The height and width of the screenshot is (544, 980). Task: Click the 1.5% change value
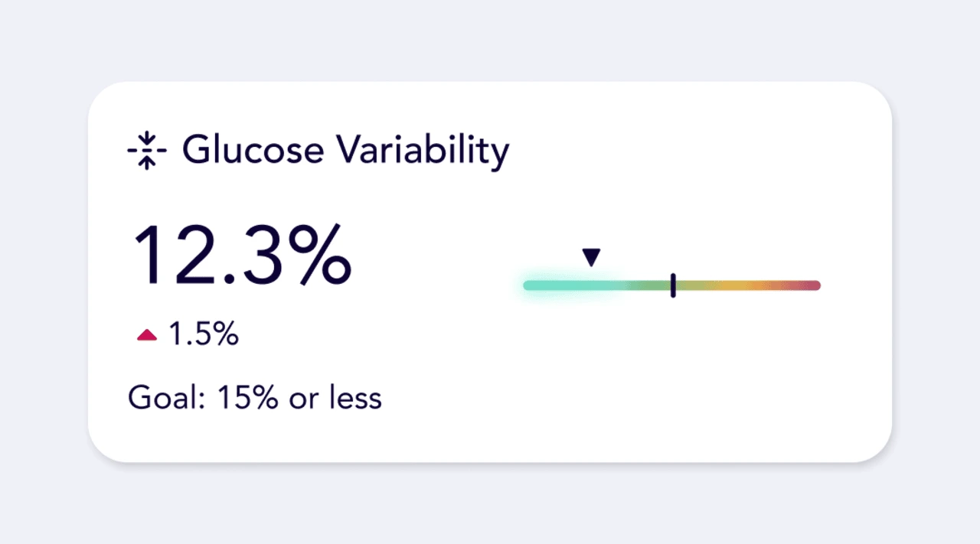(x=204, y=334)
